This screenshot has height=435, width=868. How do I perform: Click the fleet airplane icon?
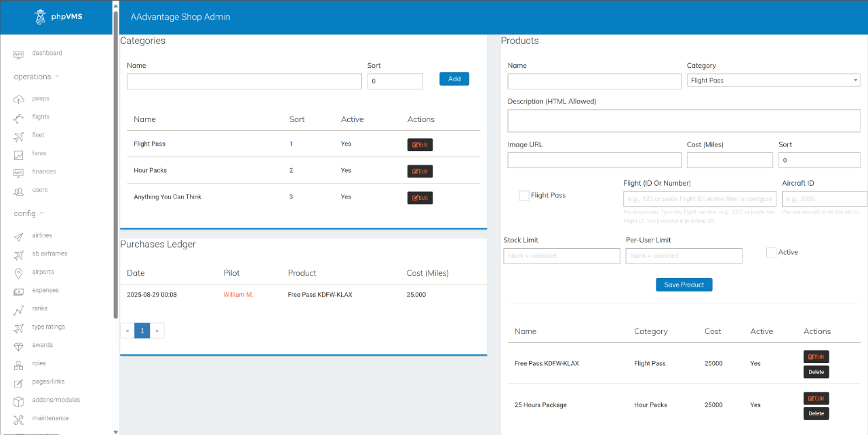pos(19,136)
